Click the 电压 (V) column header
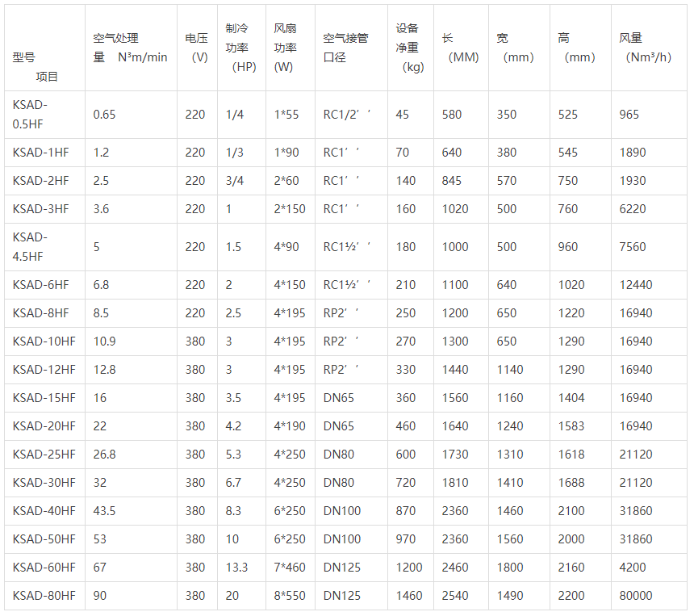 pyautogui.click(x=196, y=48)
